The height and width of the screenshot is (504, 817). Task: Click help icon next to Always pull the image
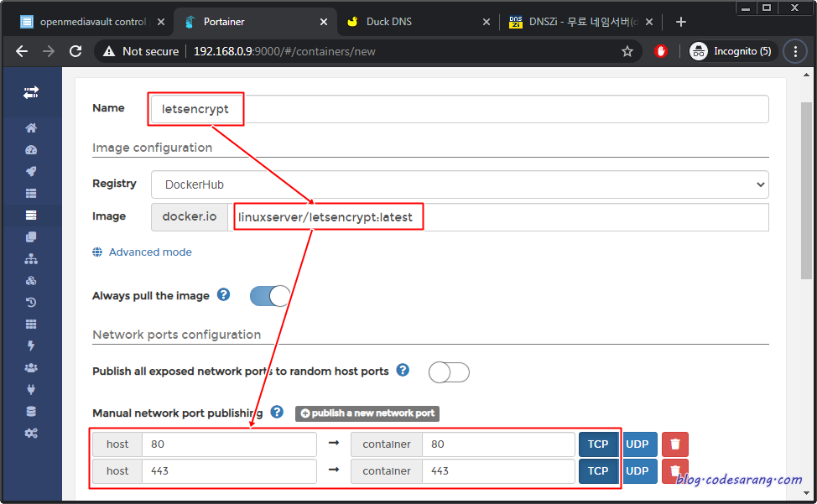pyautogui.click(x=223, y=294)
